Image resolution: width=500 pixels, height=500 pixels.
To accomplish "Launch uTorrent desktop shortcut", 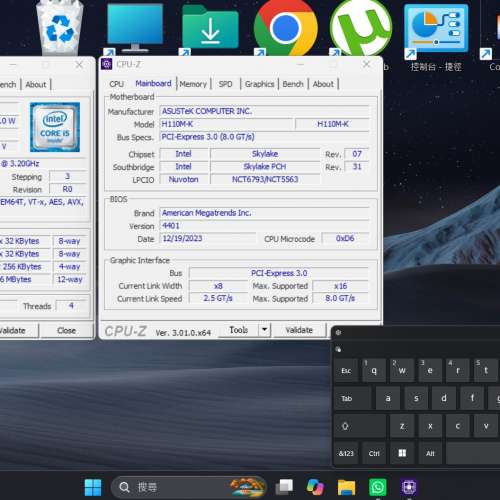I will (361, 28).
